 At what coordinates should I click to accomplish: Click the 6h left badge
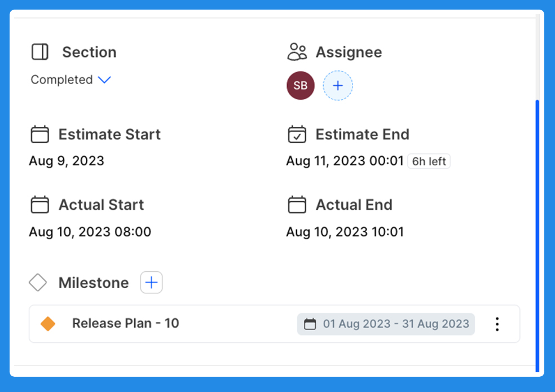(429, 161)
